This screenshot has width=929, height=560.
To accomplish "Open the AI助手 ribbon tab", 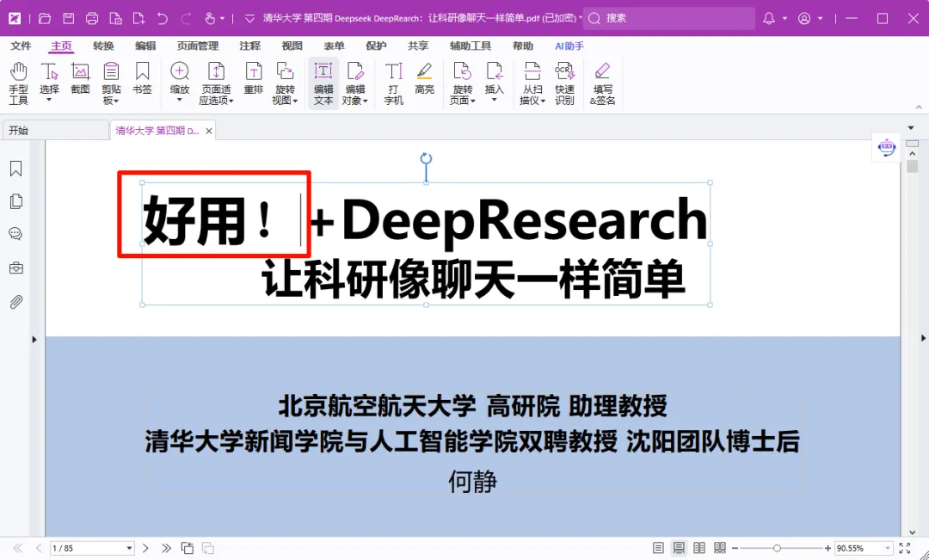I will click(x=569, y=46).
